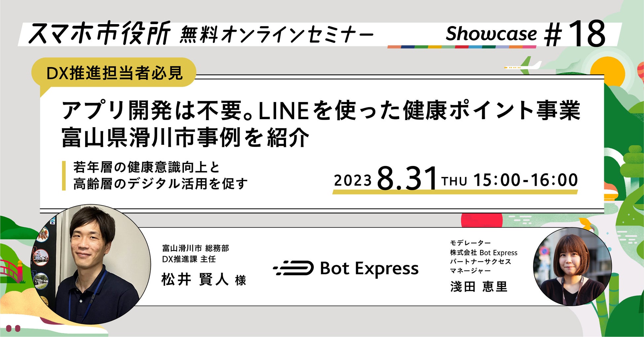644x337 pixels.
Task: Click the name 淺田 恵里
Action: pos(479,286)
